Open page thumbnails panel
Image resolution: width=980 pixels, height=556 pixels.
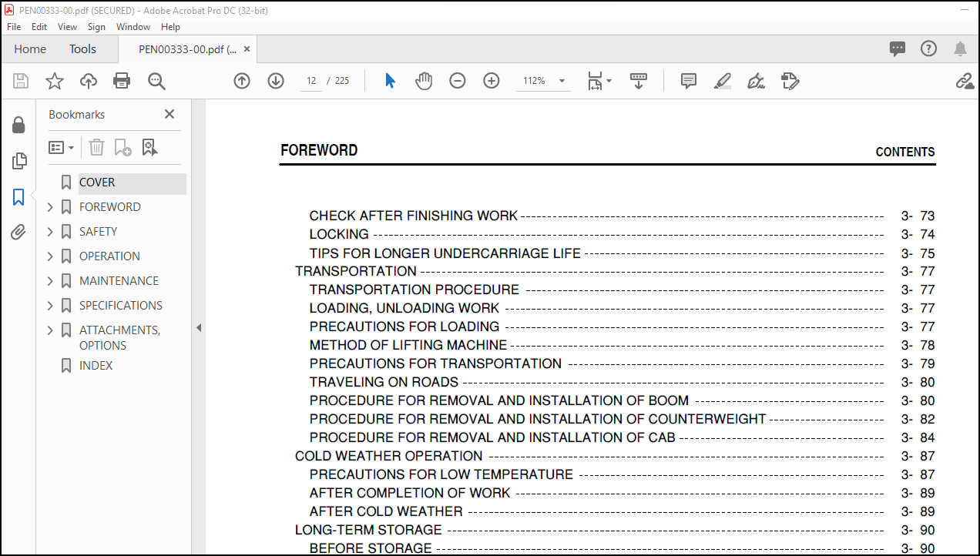click(x=19, y=161)
